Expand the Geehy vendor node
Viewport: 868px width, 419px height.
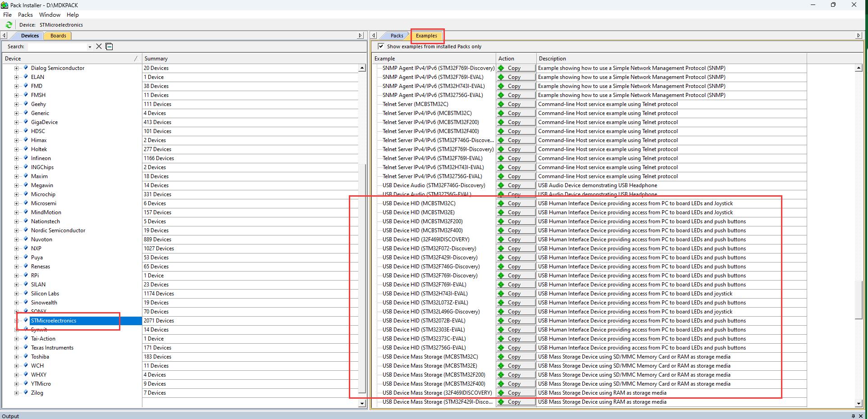coord(16,104)
